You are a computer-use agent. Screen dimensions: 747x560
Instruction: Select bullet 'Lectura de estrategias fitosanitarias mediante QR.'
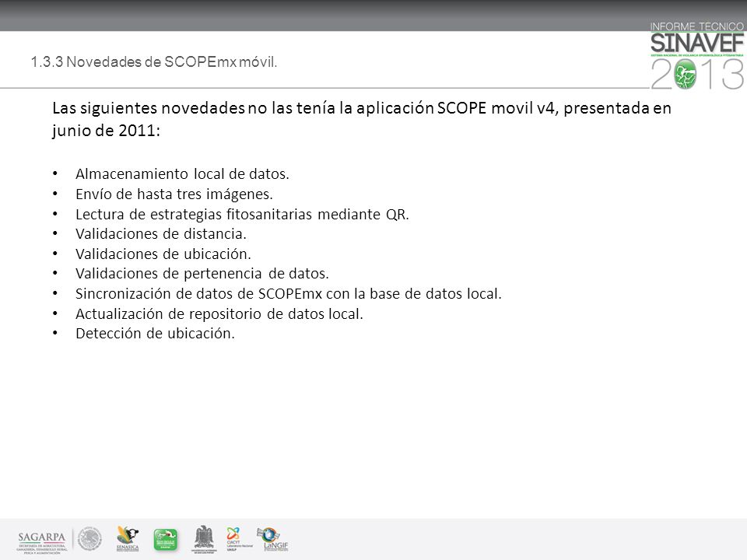[x=243, y=215]
